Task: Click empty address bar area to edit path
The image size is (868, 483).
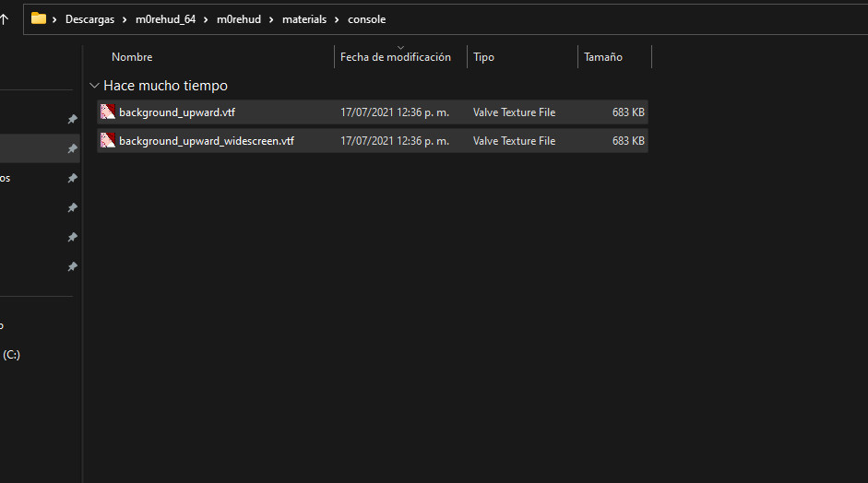Action: (x=627, y=19)
